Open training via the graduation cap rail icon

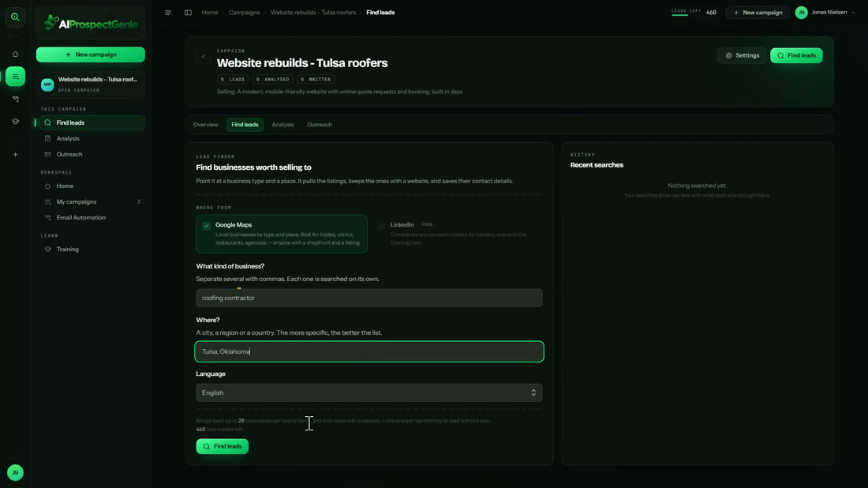tap(15, 122)
